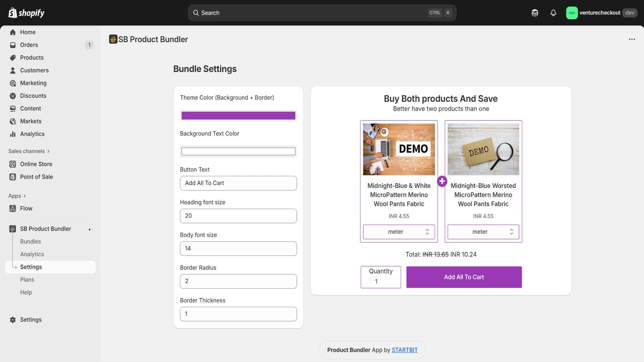The width and height of the screenshot is (644, 362).
Task: Open the Discounts icon in sidebar
Action: tap(13, 96)
